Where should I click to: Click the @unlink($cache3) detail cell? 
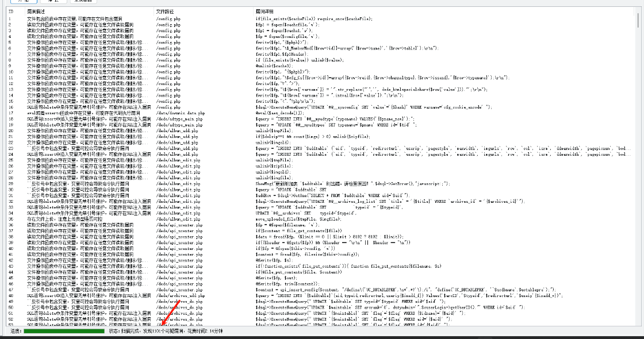pyautogui.click(x=273, y=66)
